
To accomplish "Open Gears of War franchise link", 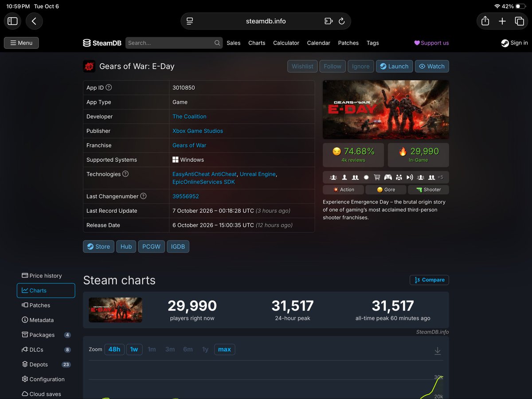I will point(189,145).
